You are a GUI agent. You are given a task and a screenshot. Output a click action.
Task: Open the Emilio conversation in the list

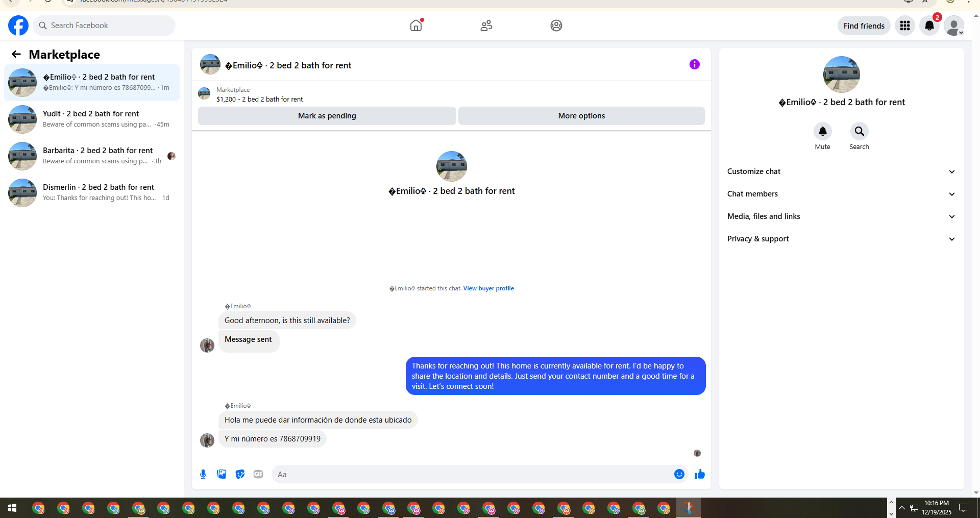click(x=92, y=83)
